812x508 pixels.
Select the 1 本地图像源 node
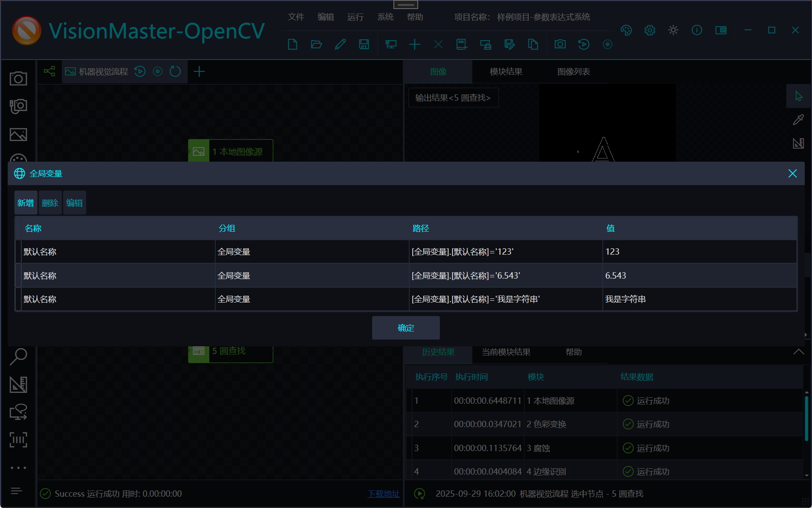click(231, 151)
